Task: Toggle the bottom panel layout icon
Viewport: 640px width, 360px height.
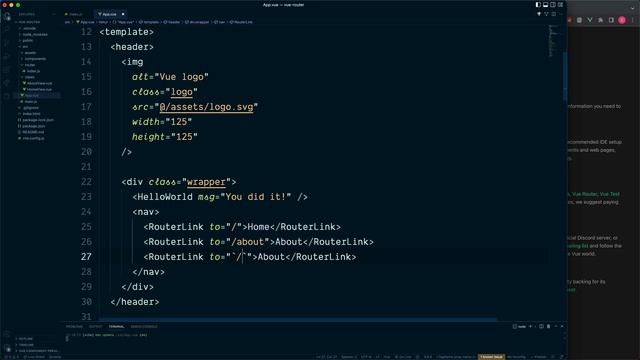Action: click(x=545, y=5)
